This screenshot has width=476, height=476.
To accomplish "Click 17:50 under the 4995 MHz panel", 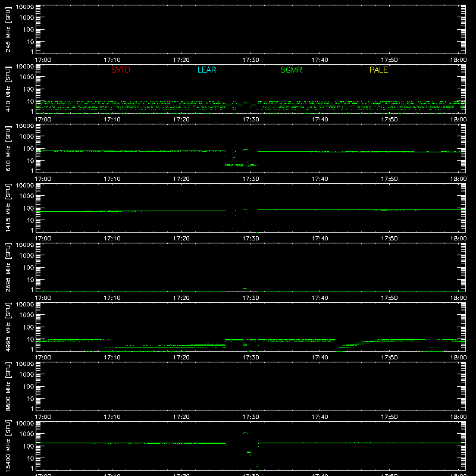I will click(x=389, y=358).
